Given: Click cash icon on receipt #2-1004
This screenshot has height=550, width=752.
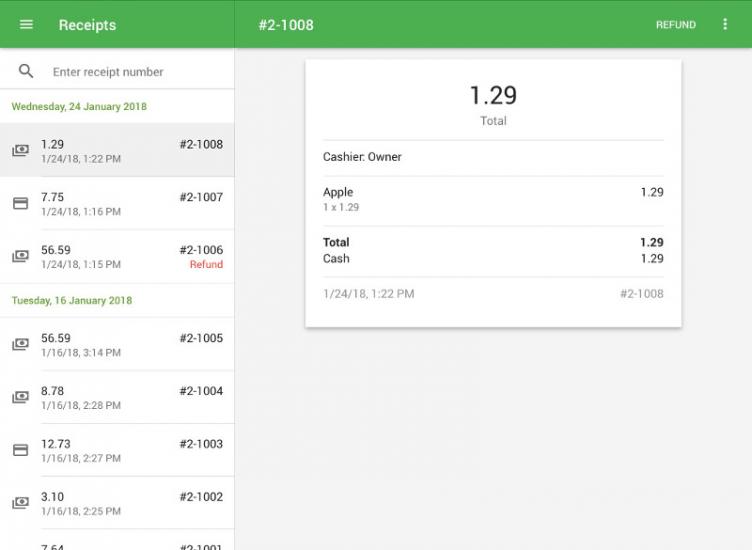Looking at the screenshot, I should [x=20, y=398].
